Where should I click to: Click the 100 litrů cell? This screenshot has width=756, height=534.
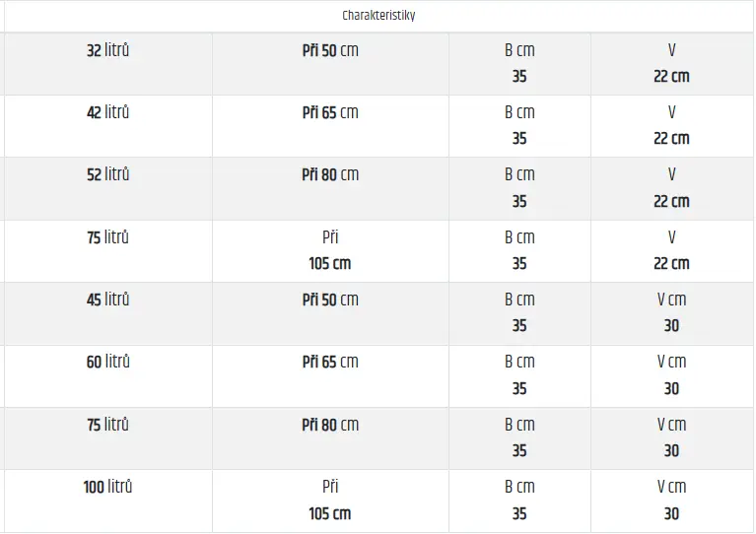107,488
